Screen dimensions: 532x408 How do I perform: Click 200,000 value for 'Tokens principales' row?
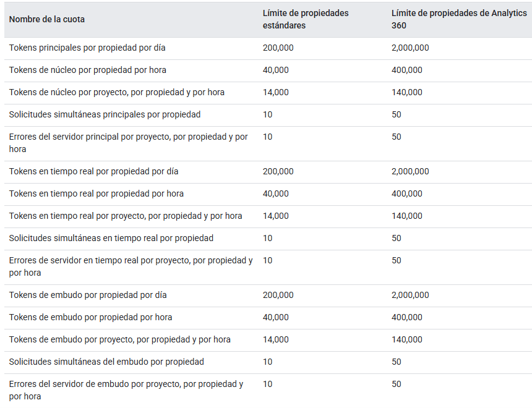tap(278, 48)
